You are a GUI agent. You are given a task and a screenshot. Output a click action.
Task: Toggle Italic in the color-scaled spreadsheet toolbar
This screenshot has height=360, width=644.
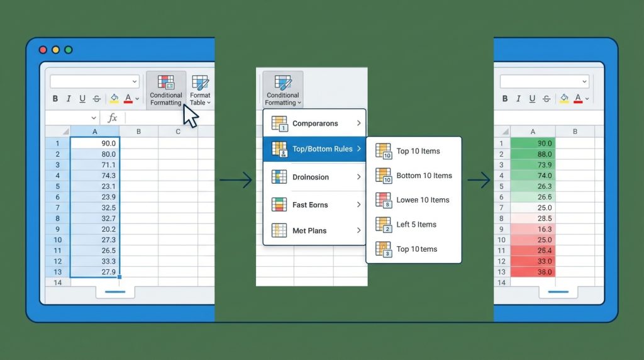518,98
